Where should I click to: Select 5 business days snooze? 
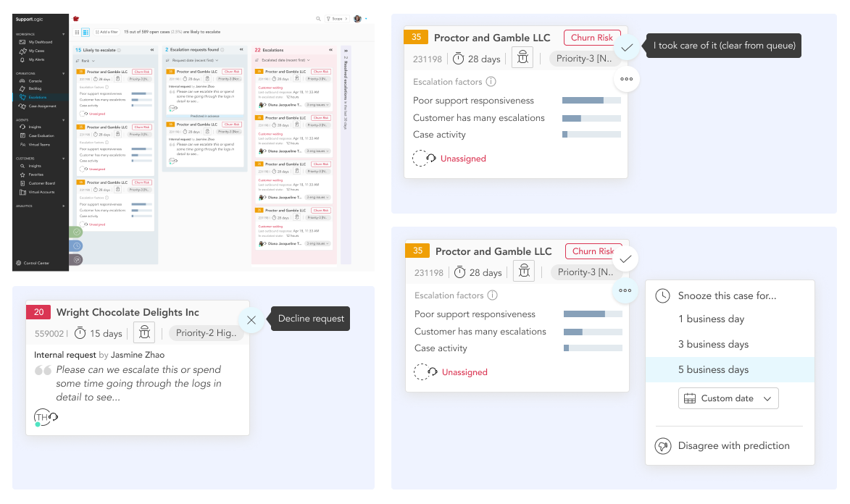730,369
